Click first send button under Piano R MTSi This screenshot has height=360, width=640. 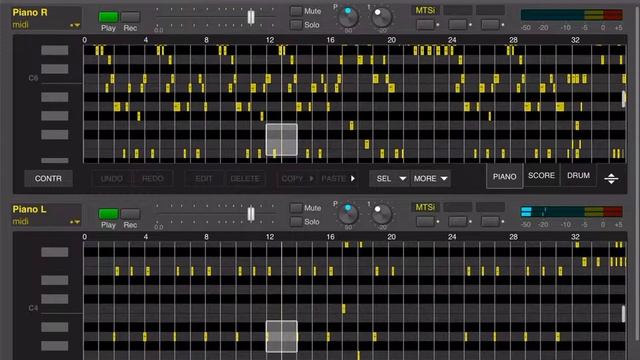pos(425,24)
